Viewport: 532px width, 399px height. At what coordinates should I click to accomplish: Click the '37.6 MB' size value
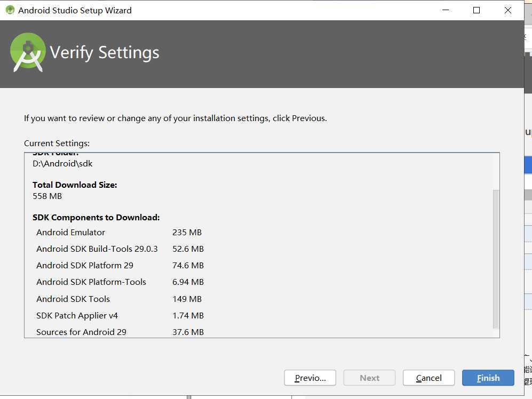(x=188, y=332)
